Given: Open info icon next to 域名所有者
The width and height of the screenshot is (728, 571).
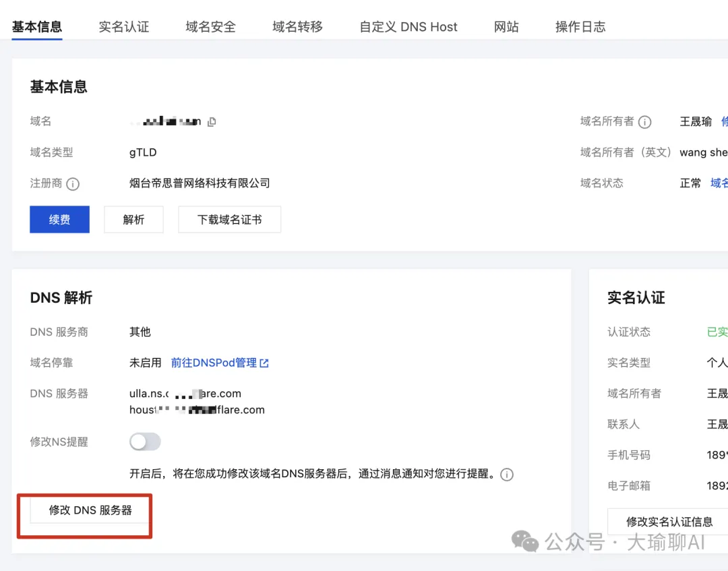Looking at the screenshot, I should 644,122.
